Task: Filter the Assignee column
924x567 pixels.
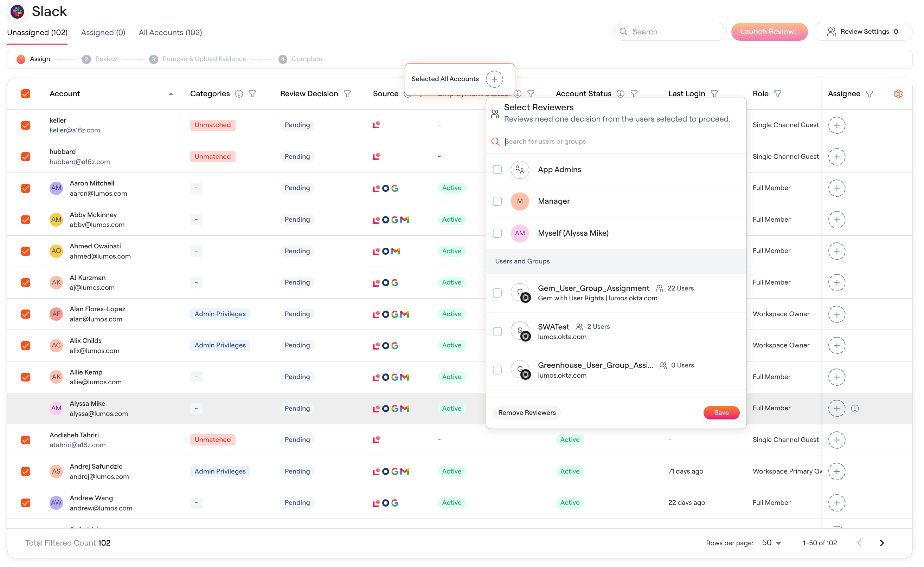Action: 869,94
